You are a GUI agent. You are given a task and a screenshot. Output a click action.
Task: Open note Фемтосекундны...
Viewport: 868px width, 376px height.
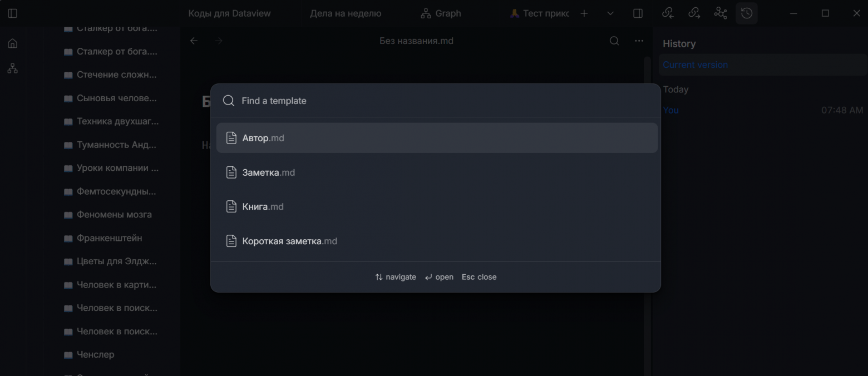(x=116, y=191)
